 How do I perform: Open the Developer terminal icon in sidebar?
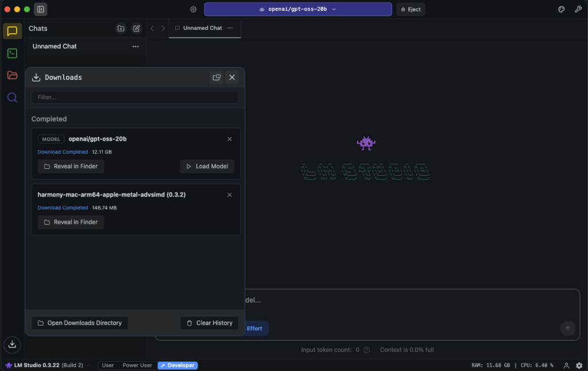click(x=12, y=53)
